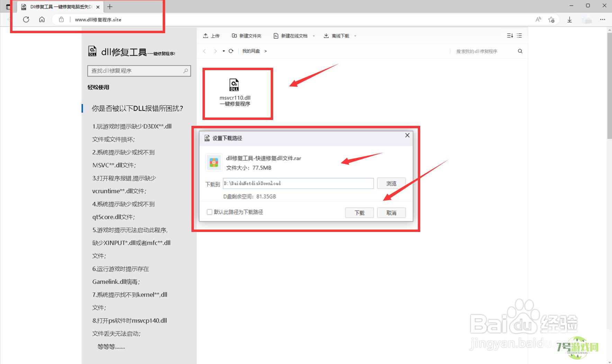Navigate back in the file browser
This screenshot has height=364, width=612.
coord(205,51)
